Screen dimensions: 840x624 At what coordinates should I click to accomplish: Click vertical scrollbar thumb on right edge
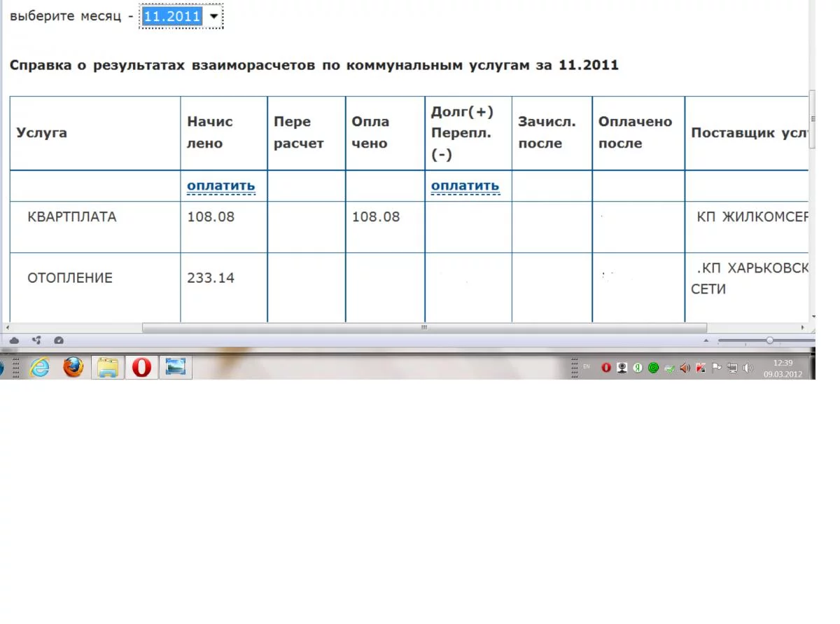pos(813,119)
